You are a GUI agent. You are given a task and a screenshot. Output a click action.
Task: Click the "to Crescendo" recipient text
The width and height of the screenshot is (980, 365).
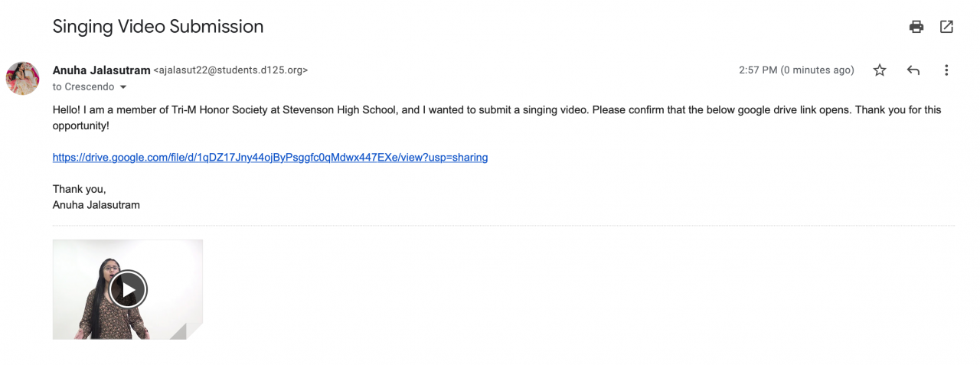(83, 87)
